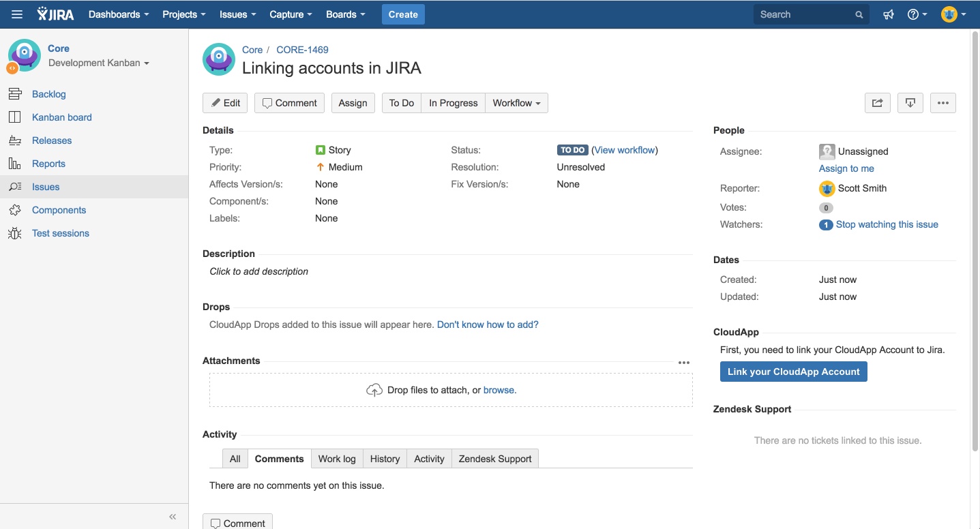The image size is (980, 529).
Task: Click the Releases ship icon
Action: [14, 140]
